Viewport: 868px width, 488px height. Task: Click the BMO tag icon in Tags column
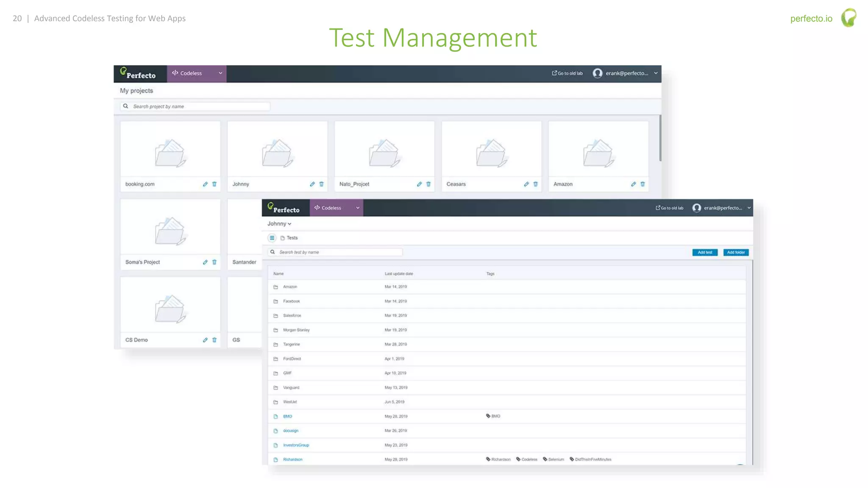[x=488, y=416]
